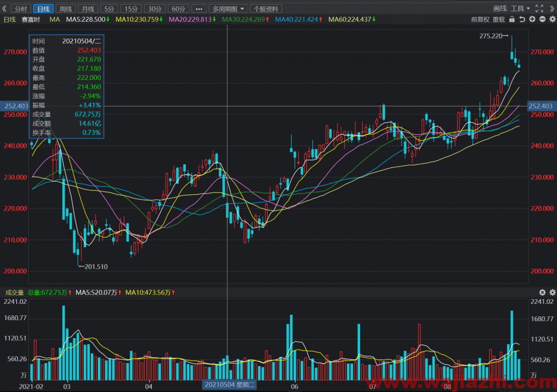Open volume panel settings gear

click(553, 292)
